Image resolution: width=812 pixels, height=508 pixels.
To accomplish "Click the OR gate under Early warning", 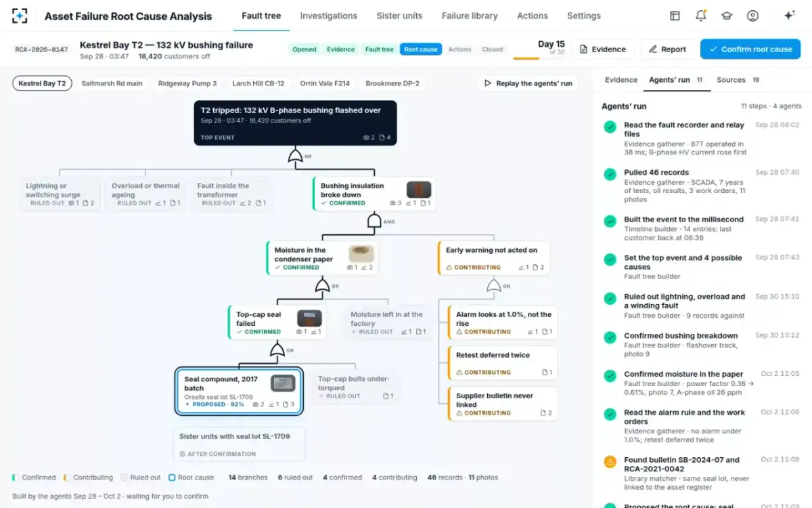I will coord(494,285).
